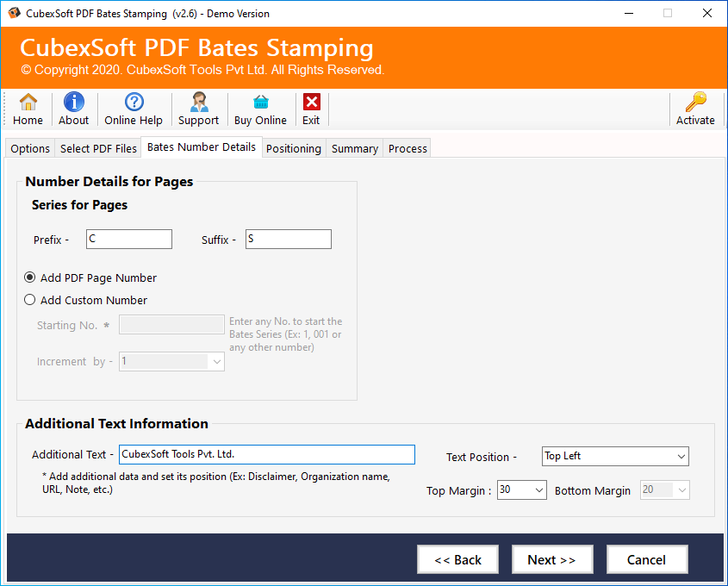This screenshot has height=586, width=728.
Task: Click the CubexSoft app icon in title bar
Action: pyautogui.click(x=14, y=13)
